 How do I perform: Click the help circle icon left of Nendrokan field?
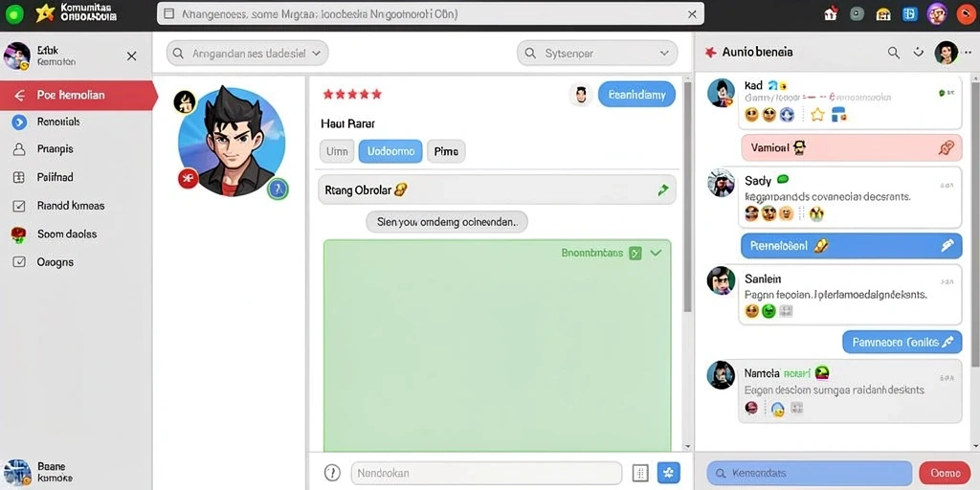coord(332,473)
